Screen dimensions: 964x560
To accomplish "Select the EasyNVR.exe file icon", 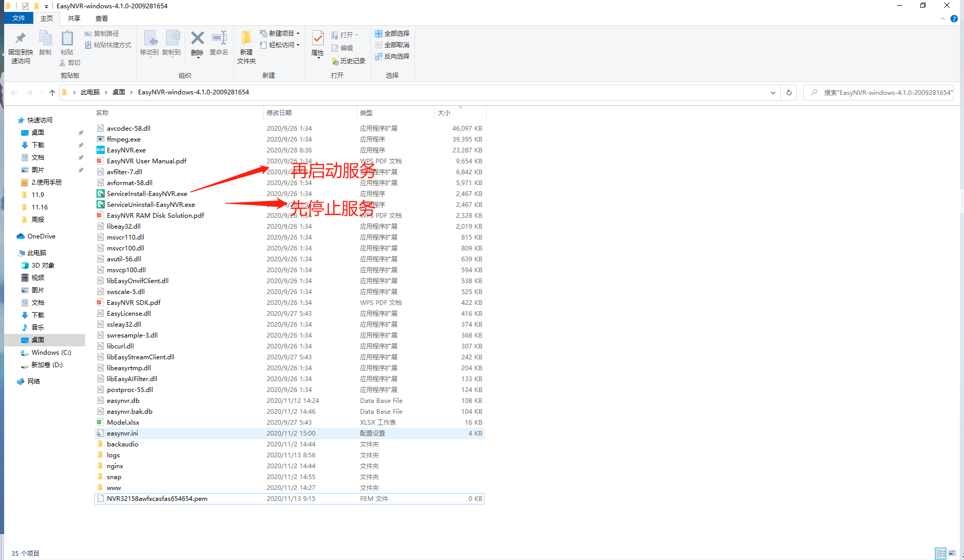I will (x=101, y=150).
